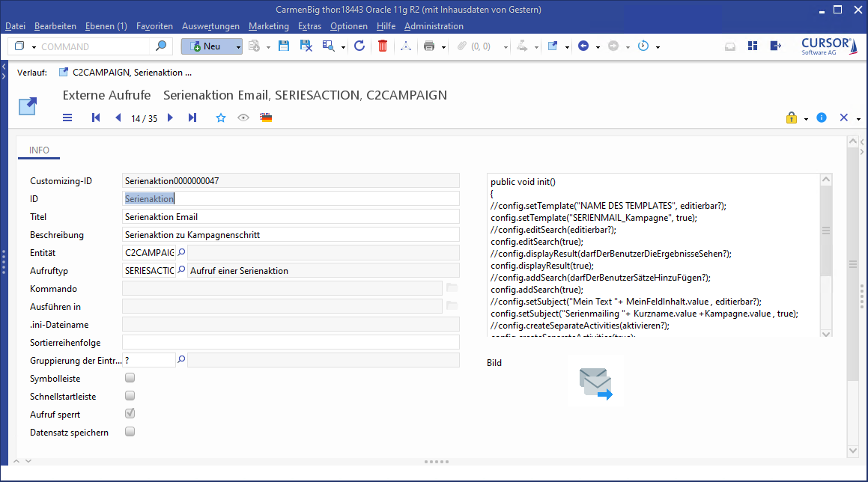Click the printer icon in toolbar

pyautogui.click(x=429, y=46)
